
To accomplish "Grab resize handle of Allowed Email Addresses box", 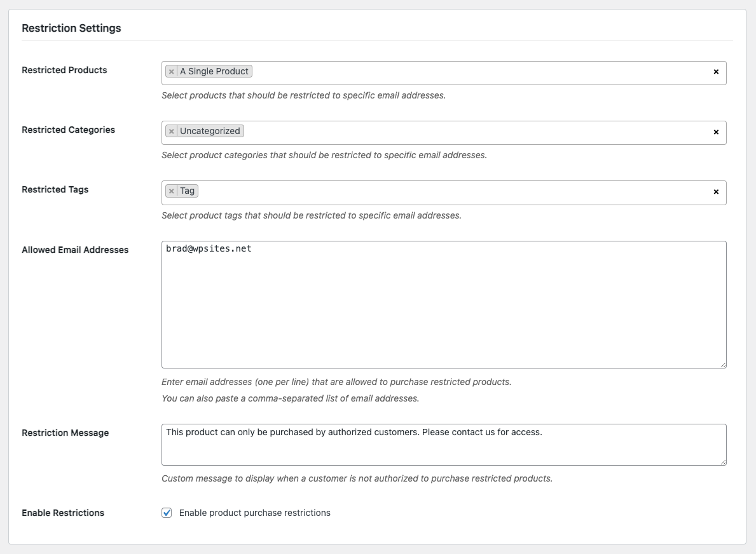I will (x=723, y=365).
